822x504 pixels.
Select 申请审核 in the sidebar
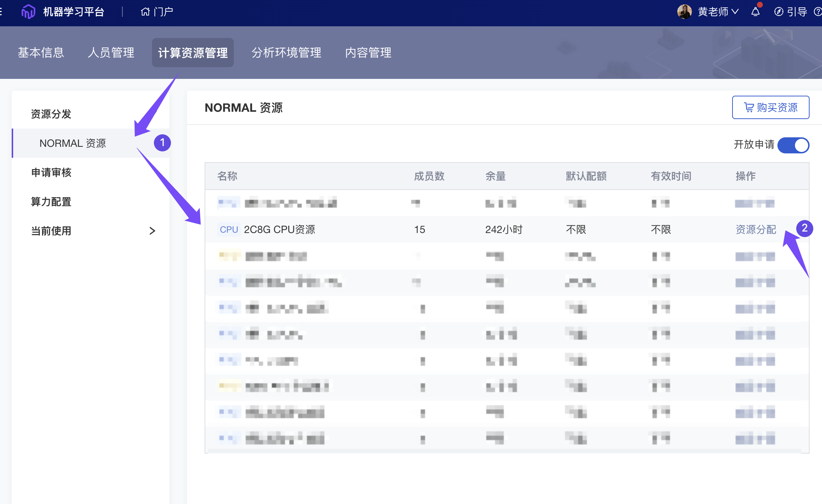point(51,172)
